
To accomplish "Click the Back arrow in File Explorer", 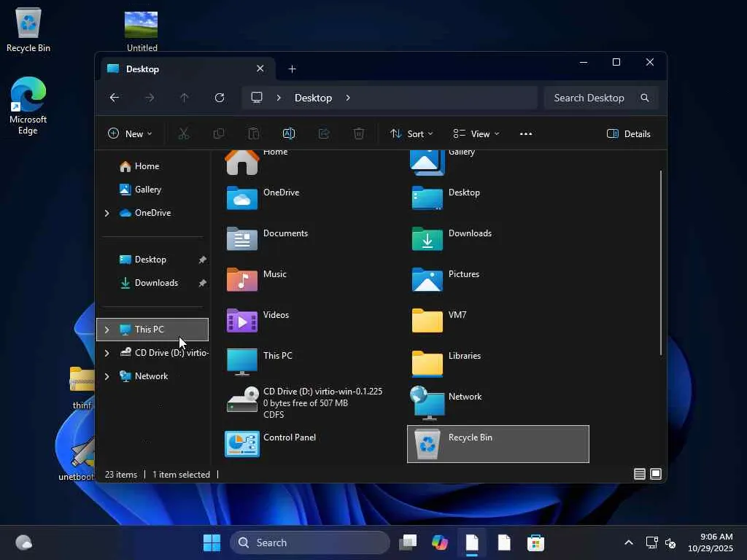I will [x=115, y=98].
